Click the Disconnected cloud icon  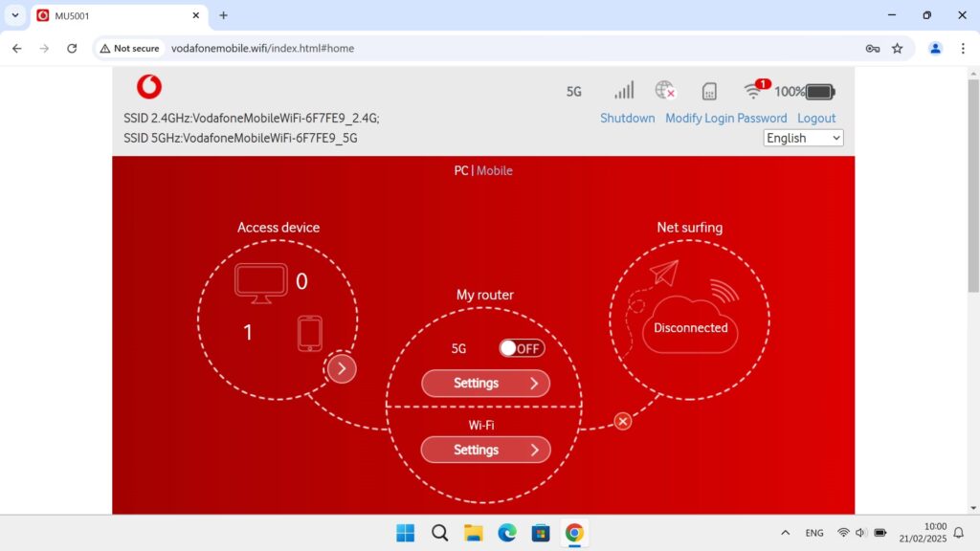[x=691, y=327]
